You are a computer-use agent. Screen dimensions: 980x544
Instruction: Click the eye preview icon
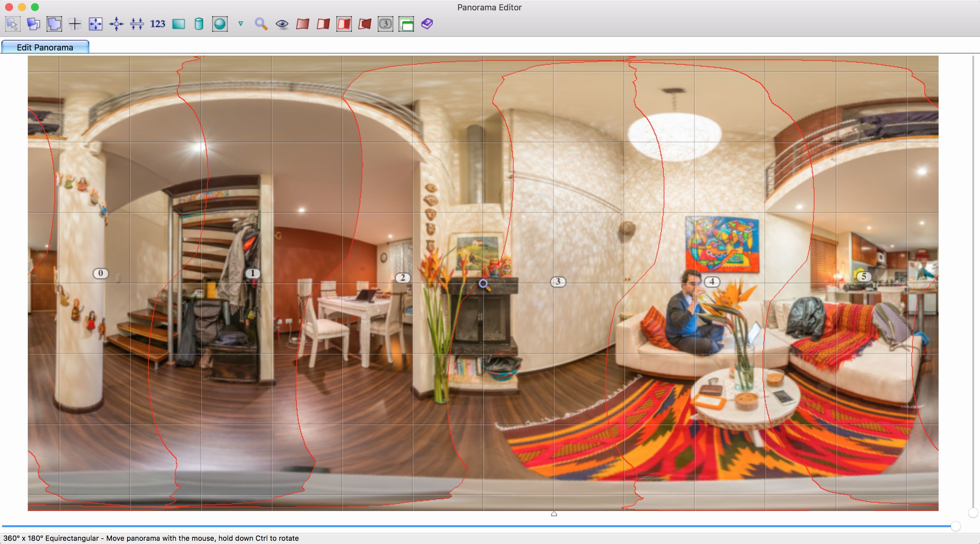click(x=282, y=24)
